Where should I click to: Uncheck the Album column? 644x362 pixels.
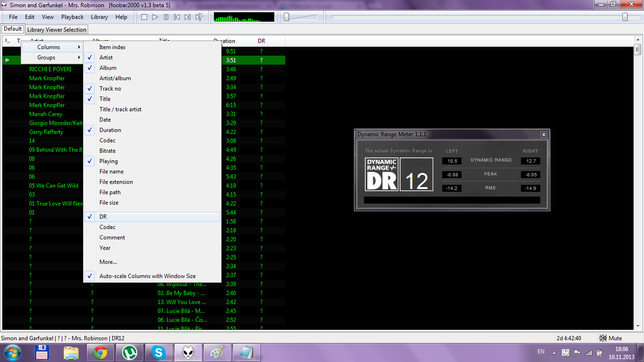[152, 68]
